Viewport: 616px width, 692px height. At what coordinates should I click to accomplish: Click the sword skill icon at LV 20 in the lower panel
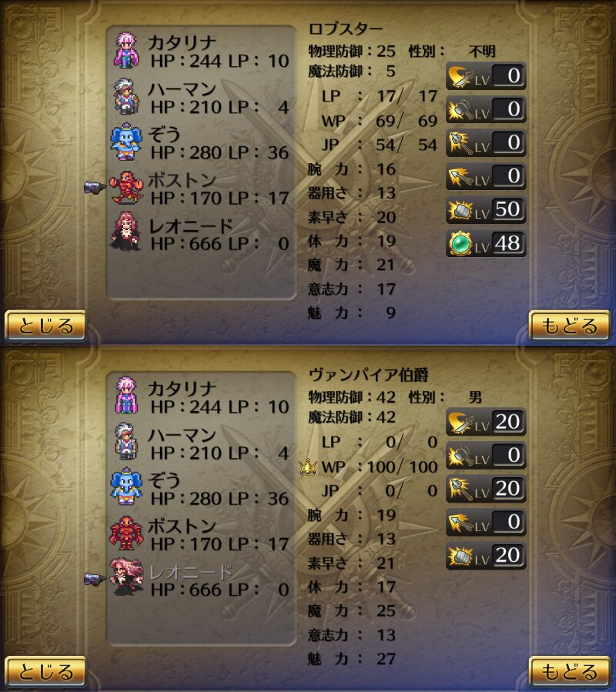tap(460, 423)
